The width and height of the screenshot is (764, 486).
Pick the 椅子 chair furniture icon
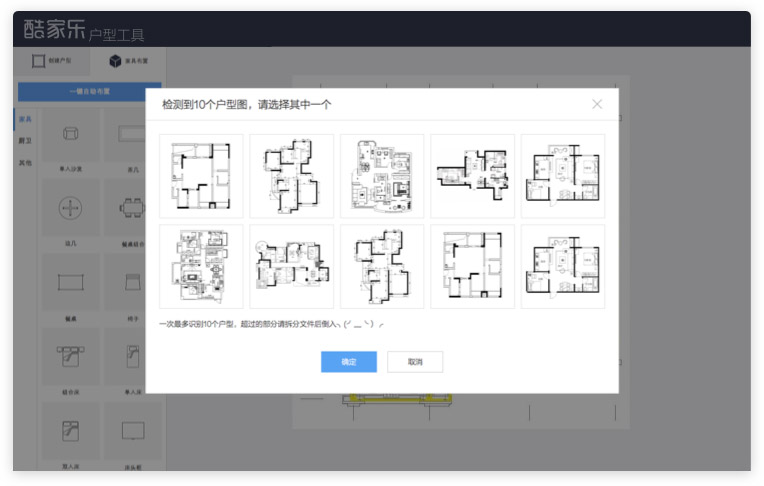tap(133, 282)
